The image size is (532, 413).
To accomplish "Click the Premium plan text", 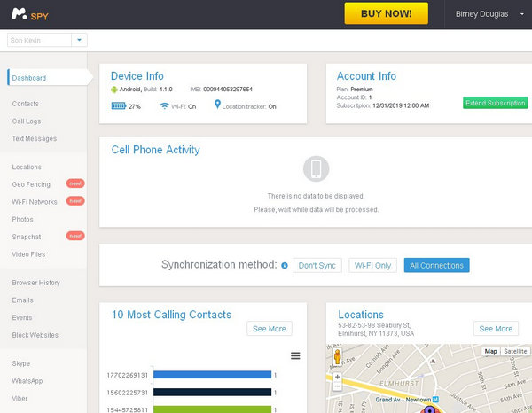I will [x=362, y=90].
